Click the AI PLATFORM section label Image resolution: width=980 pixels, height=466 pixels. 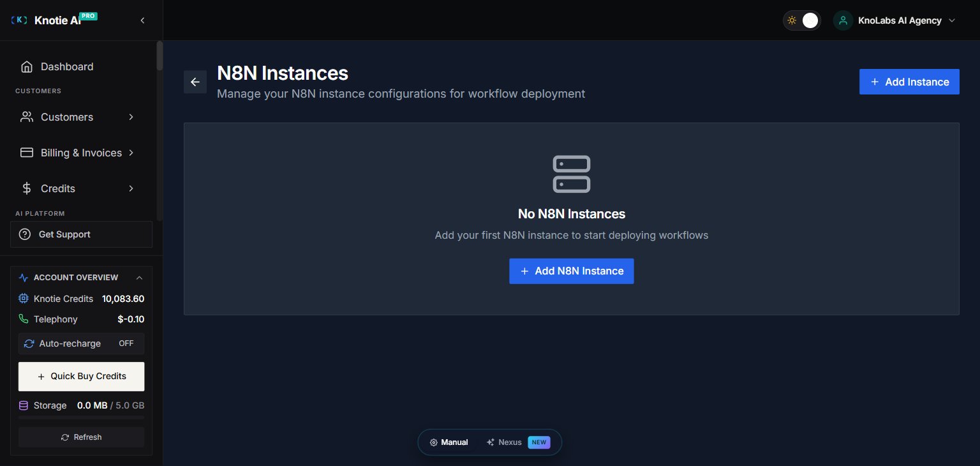40,213
